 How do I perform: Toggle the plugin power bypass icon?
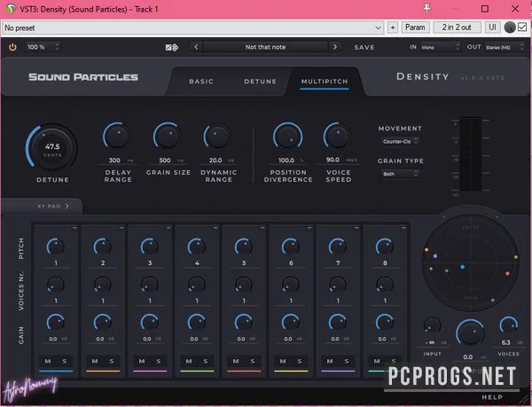(x=12, y=47)
